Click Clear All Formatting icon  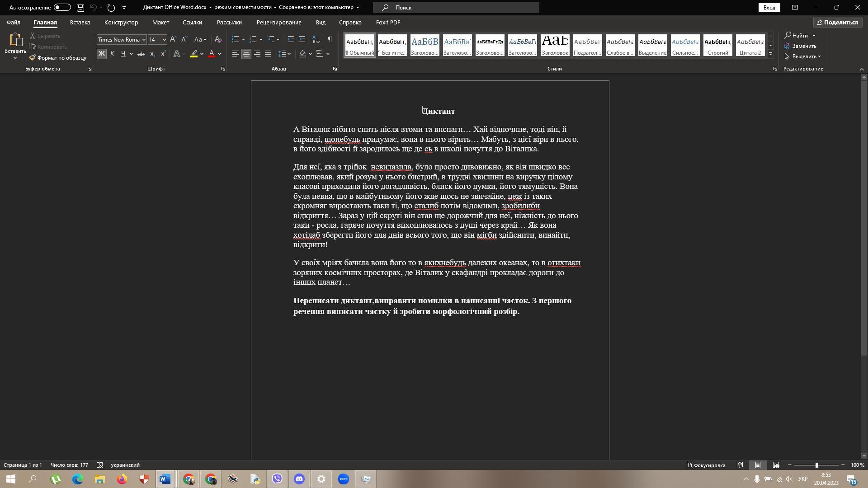click(x=218, y=39)
